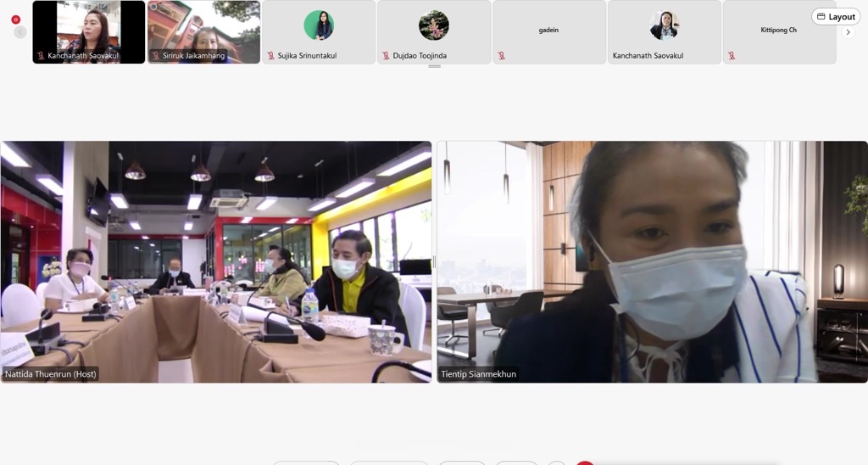Click the muted mic icon on Kittipong Ch's tile
Screen dimensions: 868x465
(x=731, y=56)
